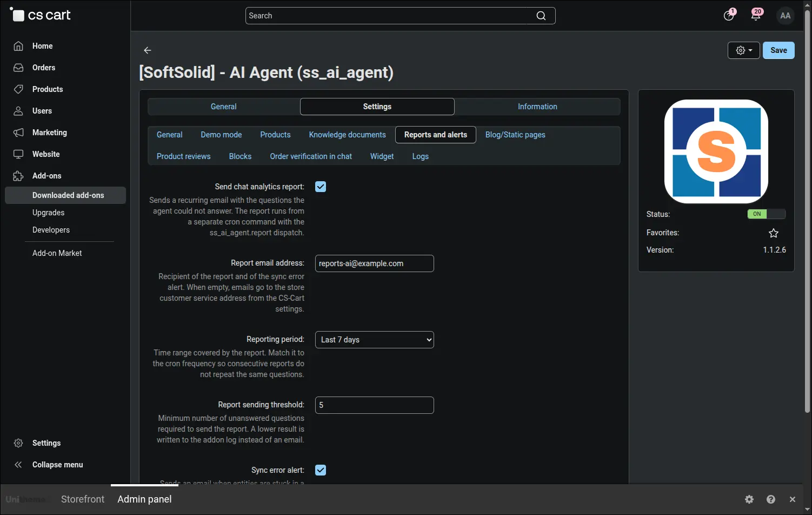The height and width of the screenshot is (515, 812).
Task: Open the Users person icon
Action: tap(18, 111)
